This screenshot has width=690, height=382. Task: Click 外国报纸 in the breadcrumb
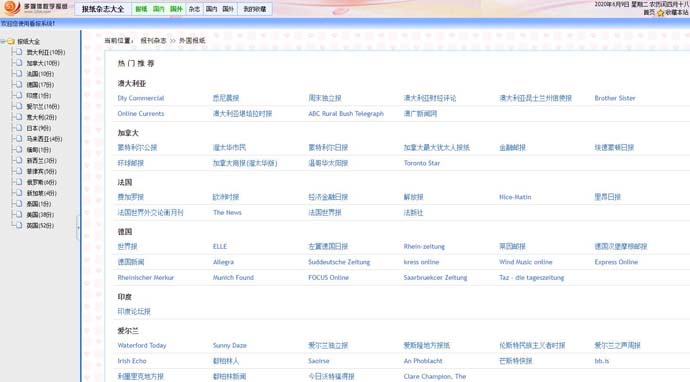(192, 40)
